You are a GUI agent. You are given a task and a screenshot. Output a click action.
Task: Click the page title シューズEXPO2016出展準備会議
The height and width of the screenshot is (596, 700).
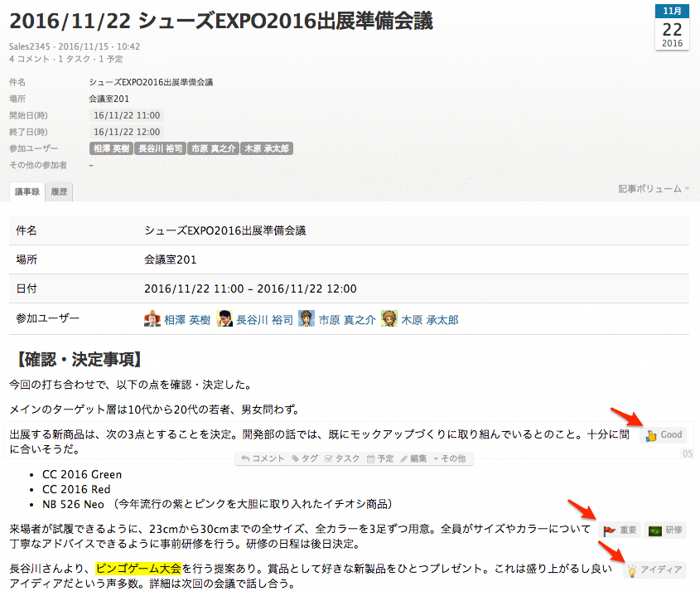[x=221, y=21]
